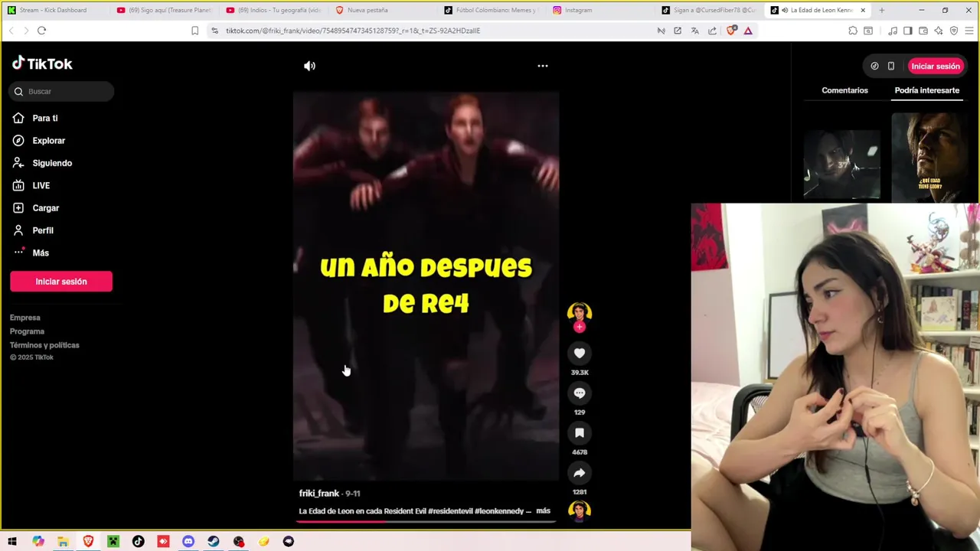Expand the Empresa footer section
The image size is (980, 551).
25,318
